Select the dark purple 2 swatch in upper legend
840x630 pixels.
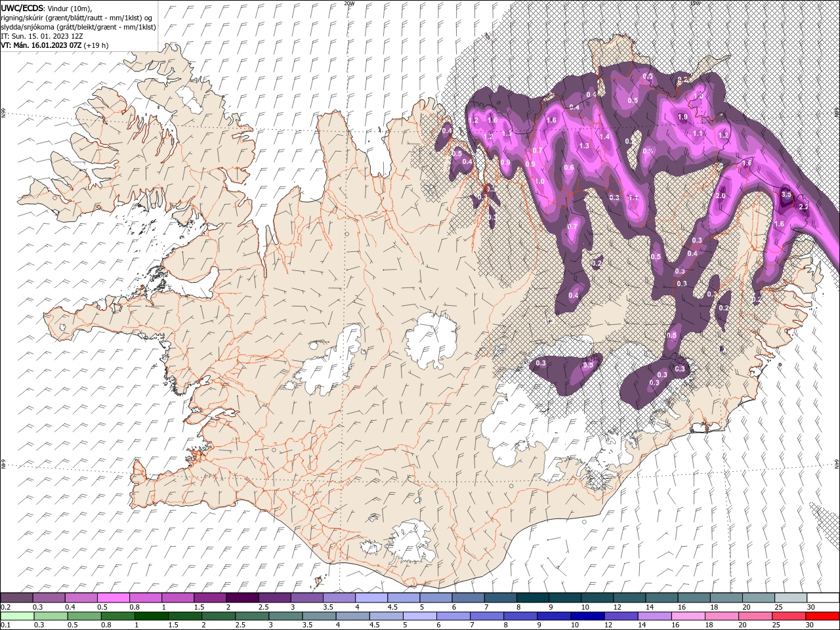tap(242, 598)
